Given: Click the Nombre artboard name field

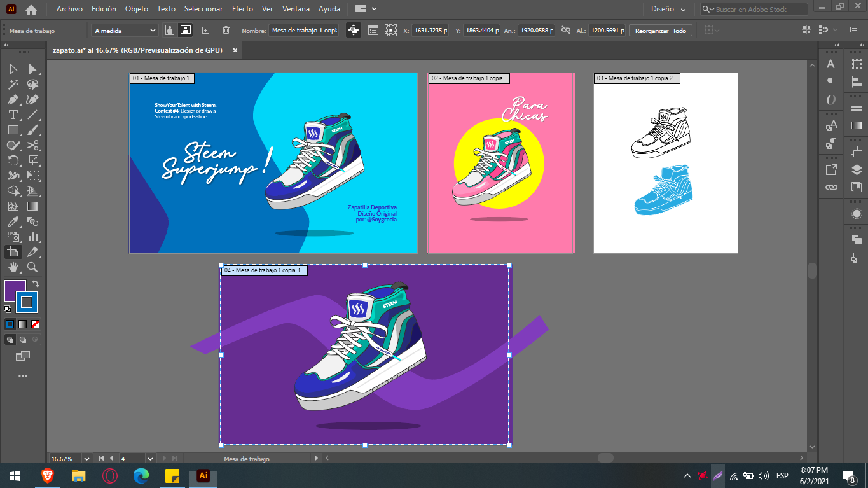Looking at the screenshot, I should click(x=304, y=30).
